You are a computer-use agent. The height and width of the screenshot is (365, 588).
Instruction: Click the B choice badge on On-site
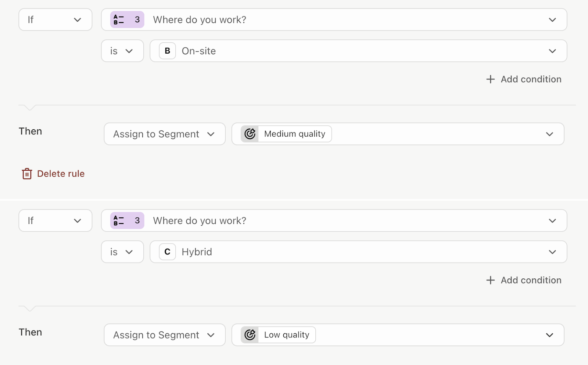pyautogui.click(x=167, y=51)
